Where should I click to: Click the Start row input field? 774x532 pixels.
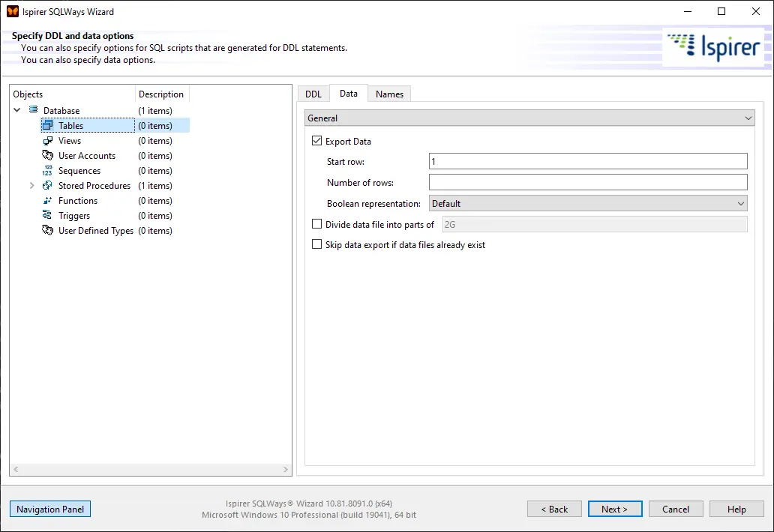tap(588, 161)
